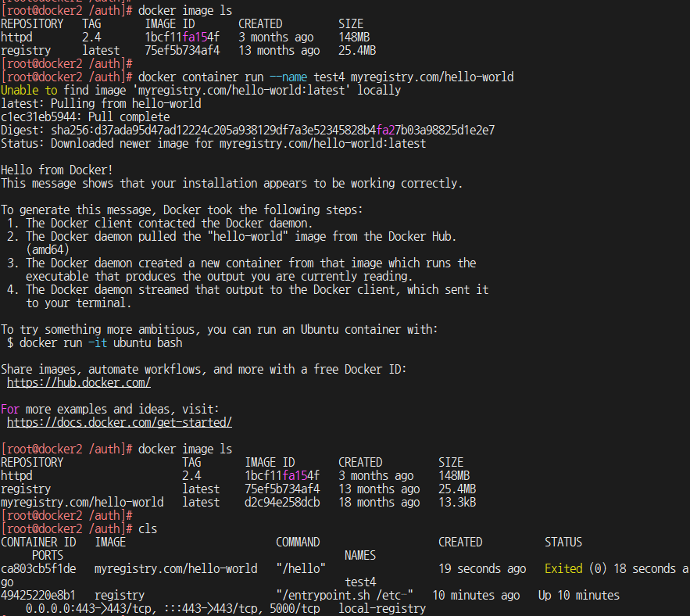Click the 'Status: Downloaded newer image' line

[213, 144]
